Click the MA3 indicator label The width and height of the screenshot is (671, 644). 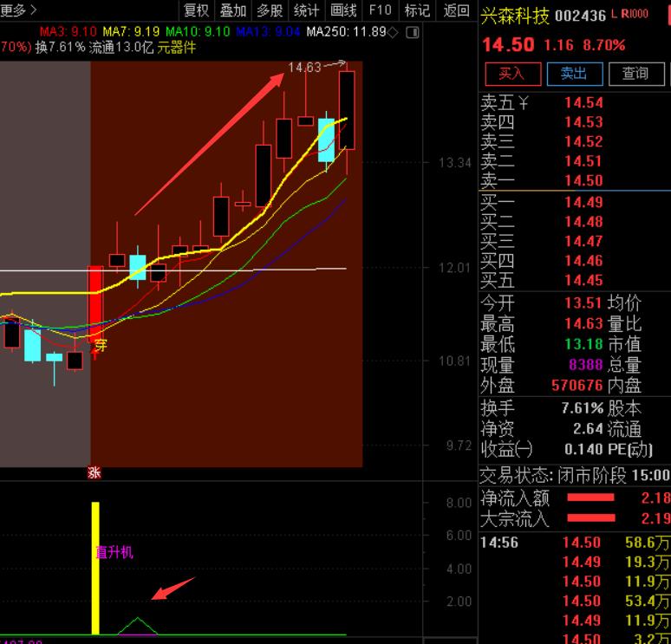point(68,32)
